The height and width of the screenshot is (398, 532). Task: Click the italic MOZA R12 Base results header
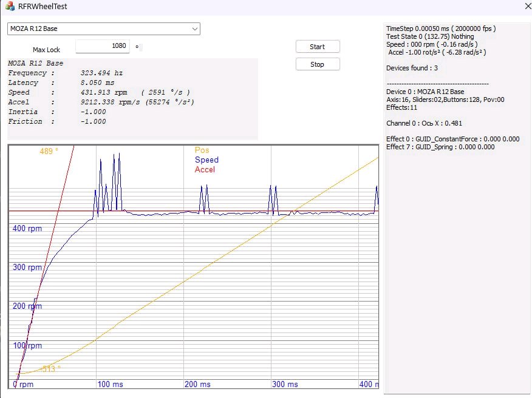[36, 63]
